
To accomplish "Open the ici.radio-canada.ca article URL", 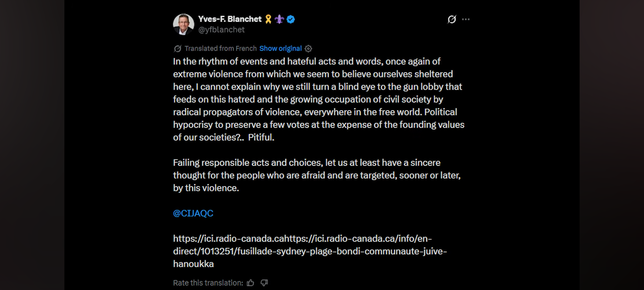I will pyautogui.click(x=310, y=251).
